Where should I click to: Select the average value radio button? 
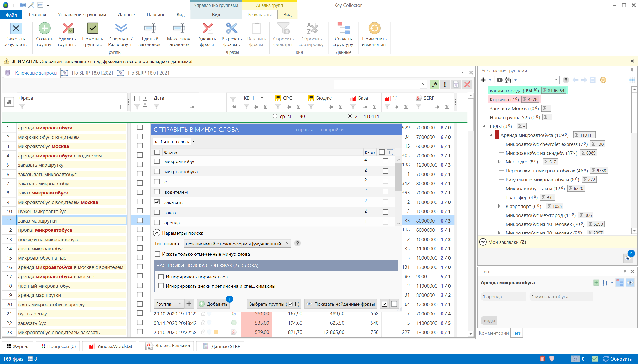275,116
